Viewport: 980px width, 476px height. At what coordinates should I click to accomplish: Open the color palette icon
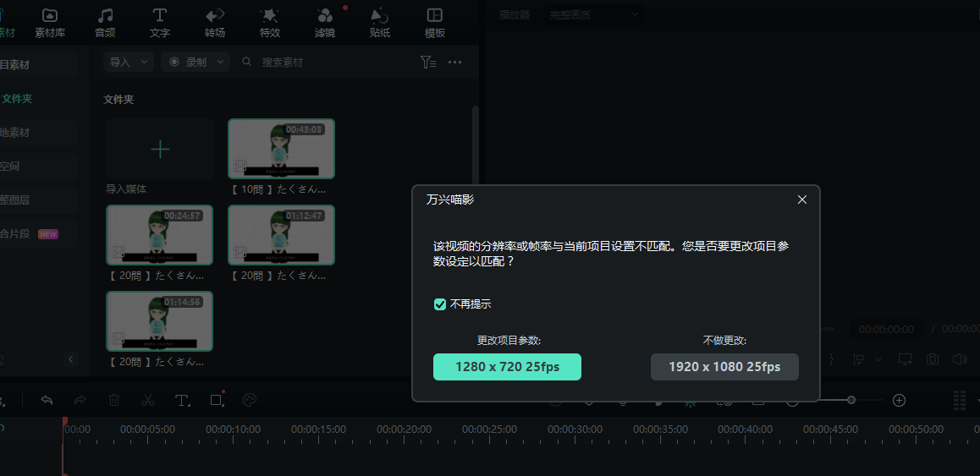(250, 401)
